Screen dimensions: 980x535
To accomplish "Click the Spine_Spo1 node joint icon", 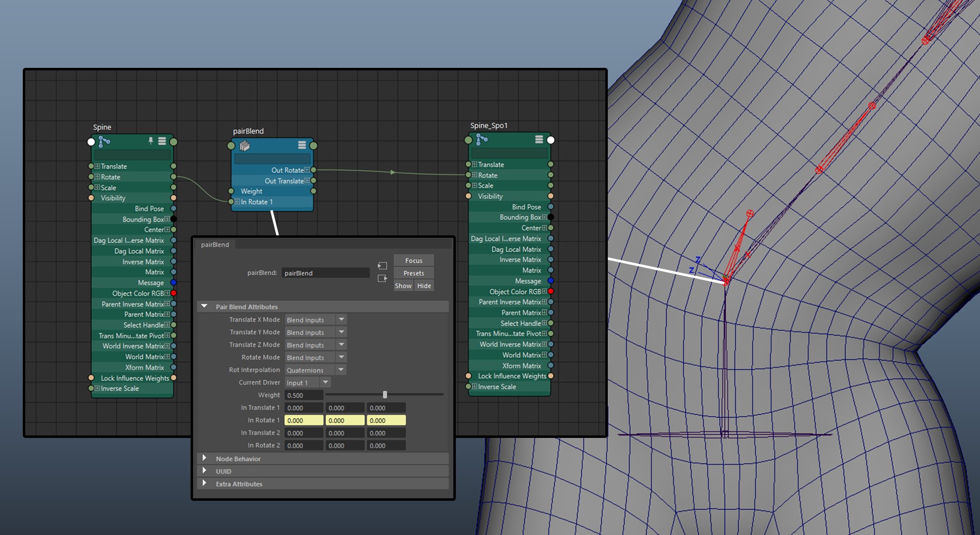I will point(482,140).
